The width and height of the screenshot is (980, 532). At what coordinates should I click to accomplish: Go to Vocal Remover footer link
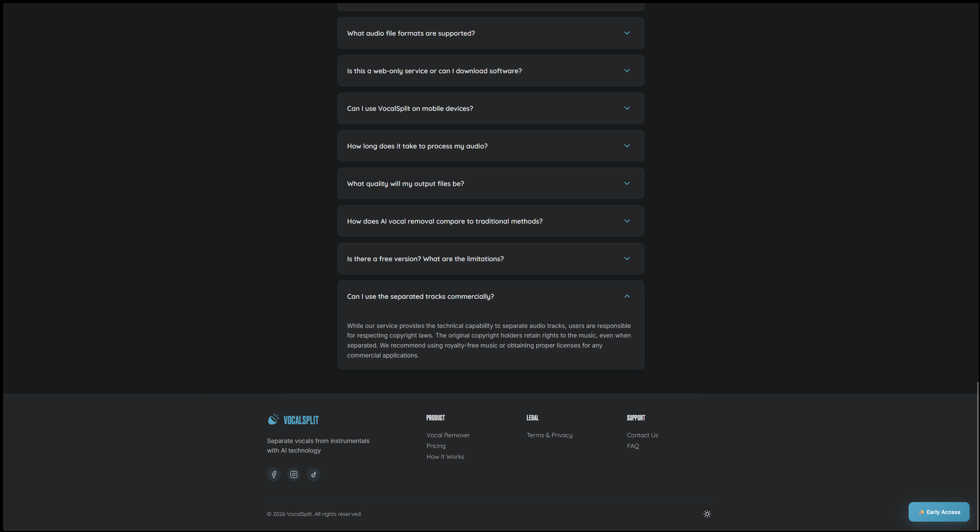click(x=448, y=435)
